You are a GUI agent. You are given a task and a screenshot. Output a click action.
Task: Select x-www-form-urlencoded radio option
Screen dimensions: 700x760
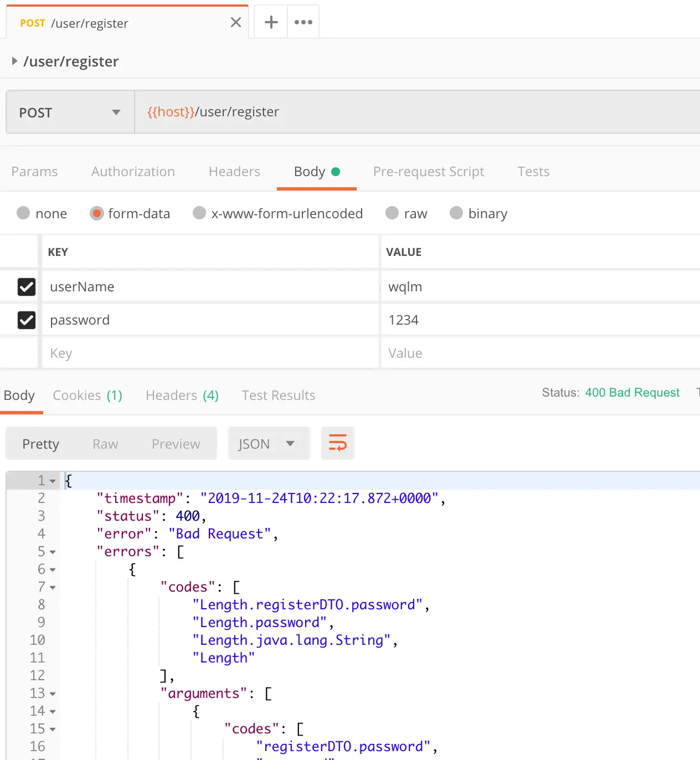pos(199,213)
